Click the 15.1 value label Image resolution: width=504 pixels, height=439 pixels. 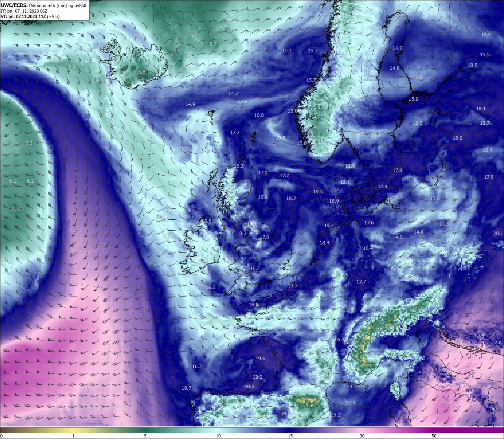[x=287, y=51]
